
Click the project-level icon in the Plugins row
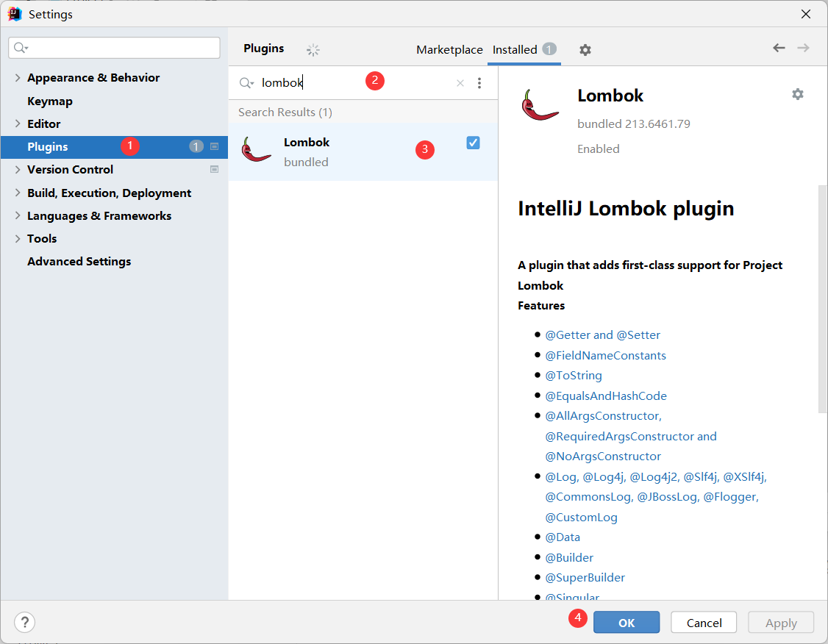pyautogui.click(x=215, y=147)
